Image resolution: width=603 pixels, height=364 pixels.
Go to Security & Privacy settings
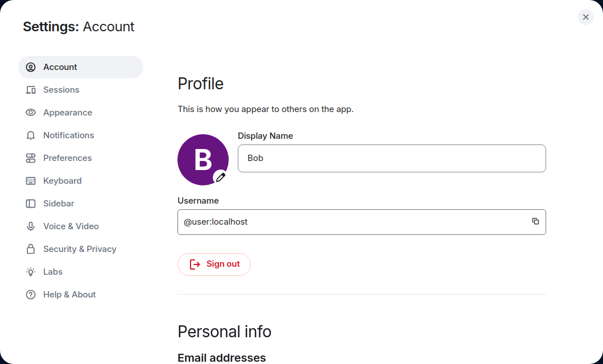point(80,249)
